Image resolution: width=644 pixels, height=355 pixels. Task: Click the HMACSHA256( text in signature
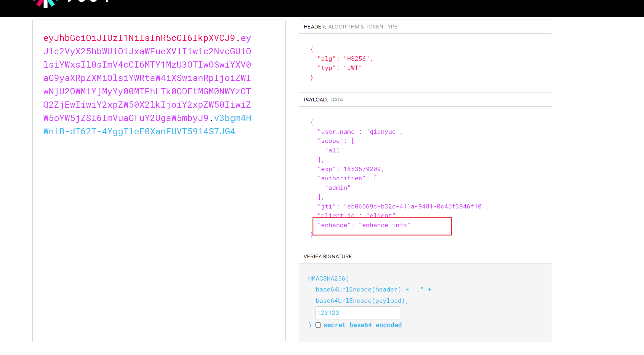point(329,278)
